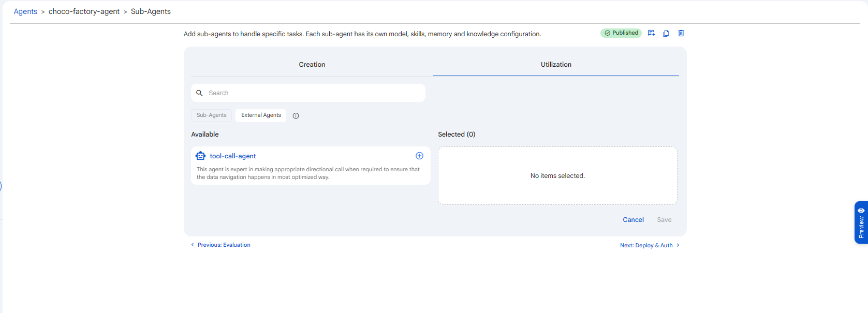The image size is (868, 313).
Task: Click the delete trash icon
Action: [681, 33]
